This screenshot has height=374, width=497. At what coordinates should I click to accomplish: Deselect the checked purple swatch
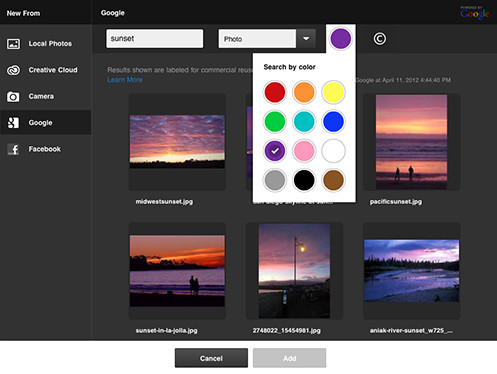[275, 151]
